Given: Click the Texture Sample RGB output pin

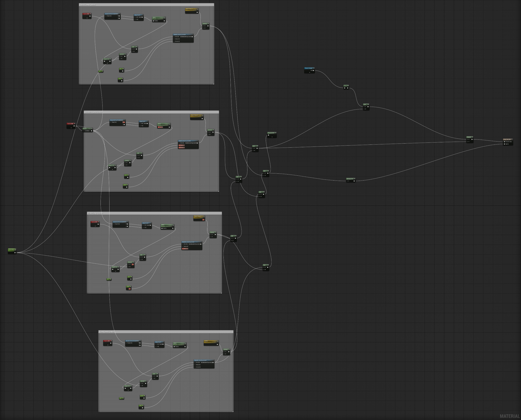Looking at the screenshot, I should point(313,70).
